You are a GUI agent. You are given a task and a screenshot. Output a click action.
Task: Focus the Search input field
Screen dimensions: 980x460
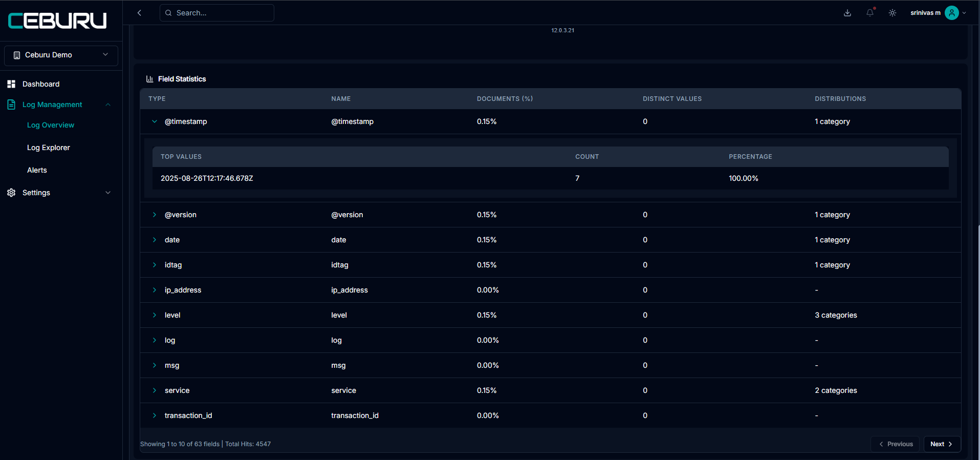tap(217, 13)
